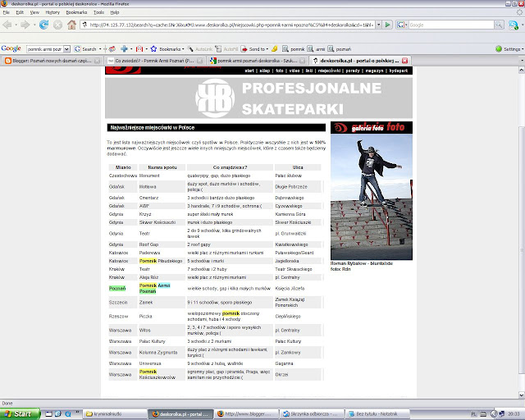Click the Stop loading icon

[x=57, y=25]
